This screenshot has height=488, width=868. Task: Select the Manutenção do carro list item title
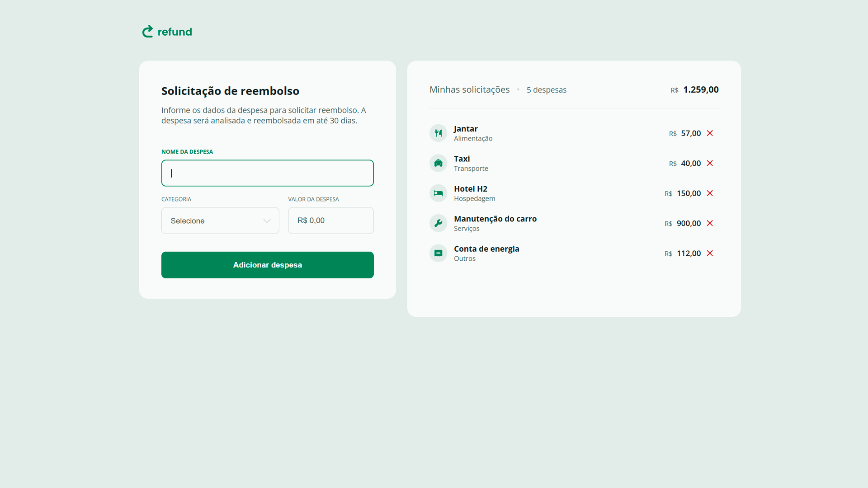(495, 219)
